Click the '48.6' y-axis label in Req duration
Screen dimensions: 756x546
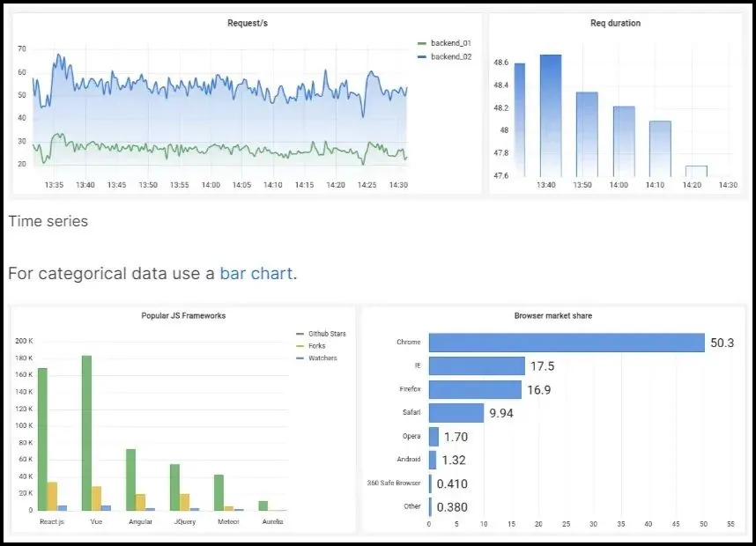click(501, 63)
